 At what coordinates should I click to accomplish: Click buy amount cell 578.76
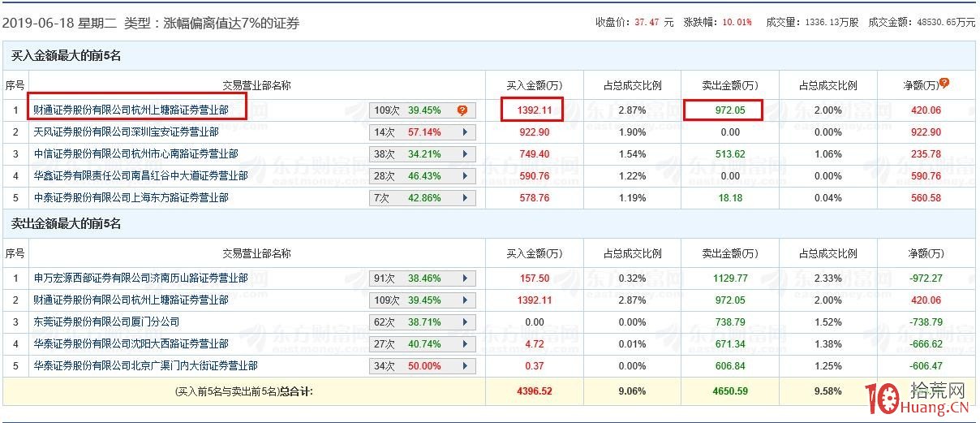pyautogui.click(x=534, y=198)
